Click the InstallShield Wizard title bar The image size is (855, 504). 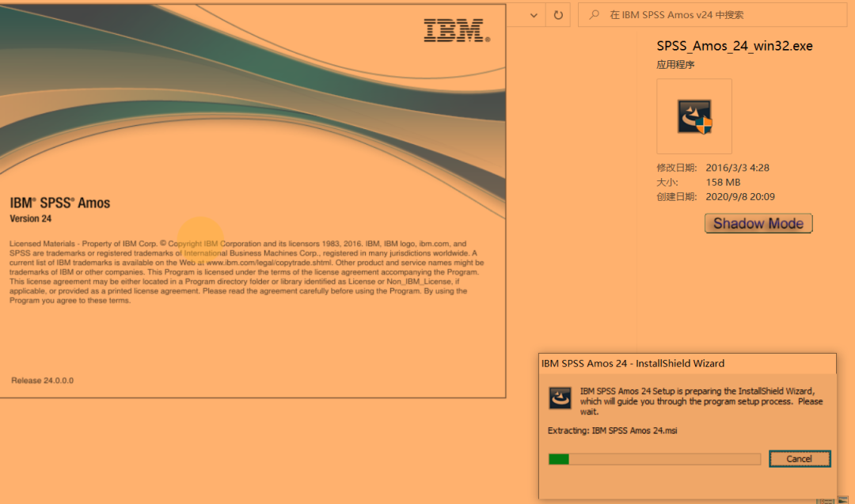pos(687,363)
